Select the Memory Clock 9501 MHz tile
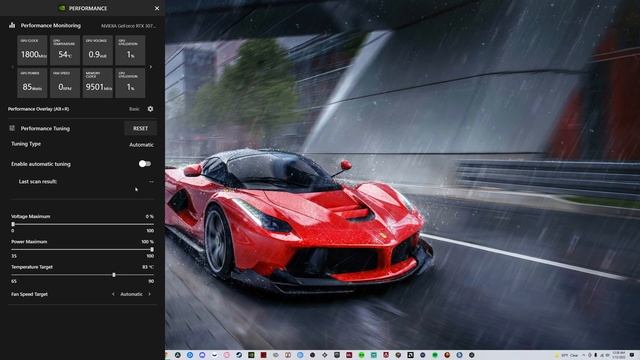This screenshot has width=640, height=360. pos(98,83)
